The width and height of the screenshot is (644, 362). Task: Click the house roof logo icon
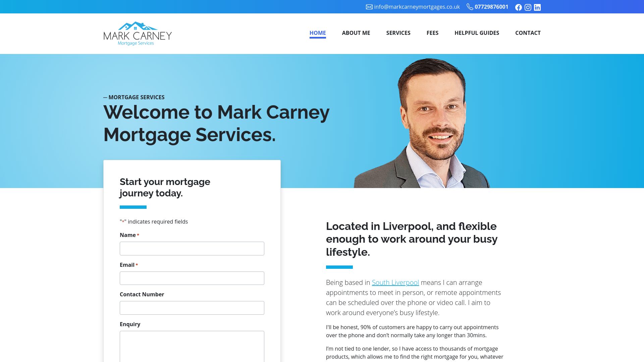click(137, 25)
